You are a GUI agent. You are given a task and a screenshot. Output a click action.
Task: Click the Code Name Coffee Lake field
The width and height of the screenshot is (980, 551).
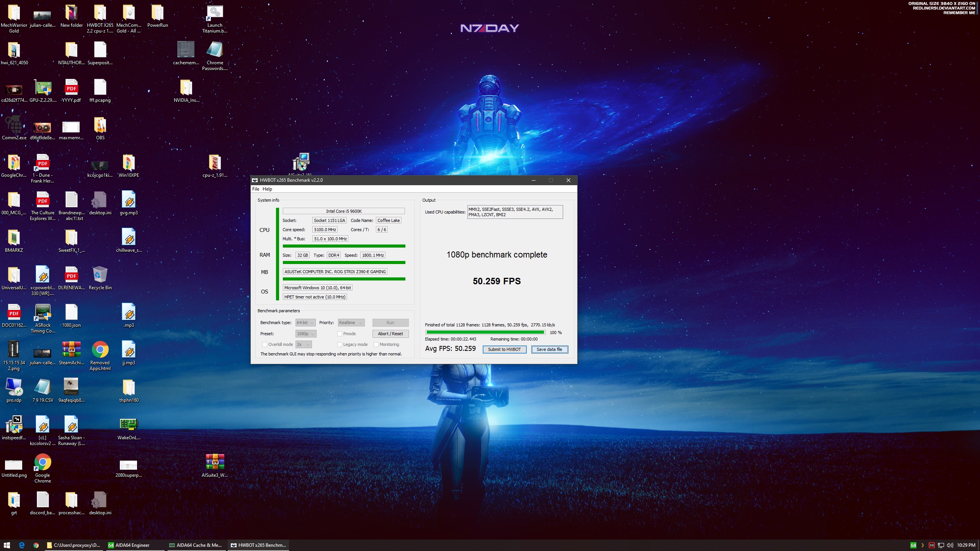[389, 220]
